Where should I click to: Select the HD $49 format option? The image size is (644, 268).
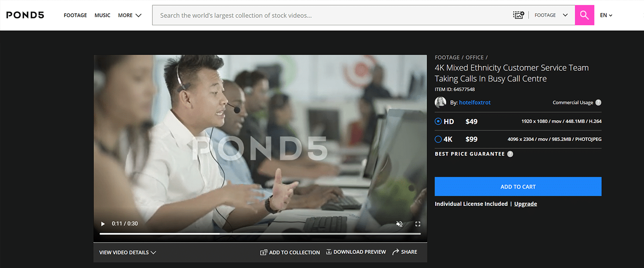click(438, 122)
